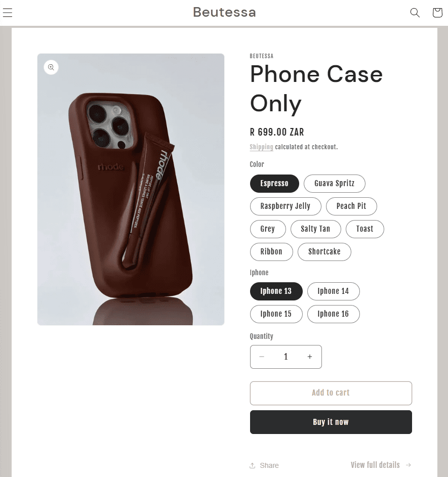Click the Buy it now button
448x477 pixels.
coord(331,422)
